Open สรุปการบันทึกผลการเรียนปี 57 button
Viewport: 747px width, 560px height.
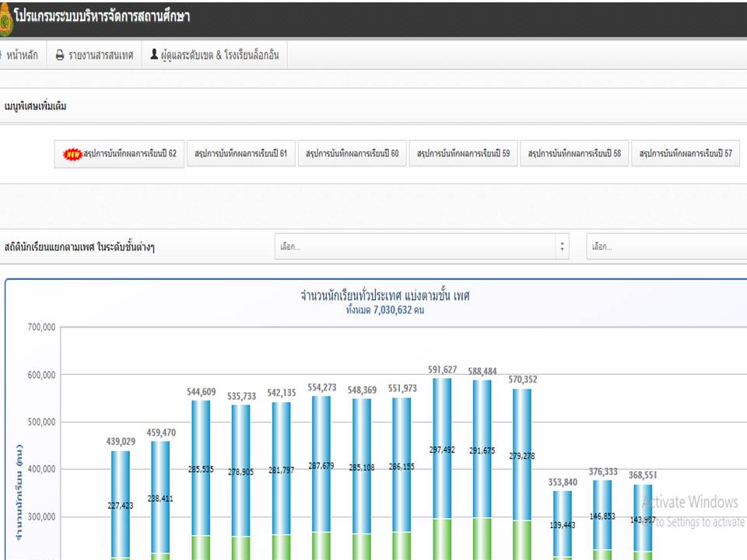pyautogui.click(x=686, y=153)
